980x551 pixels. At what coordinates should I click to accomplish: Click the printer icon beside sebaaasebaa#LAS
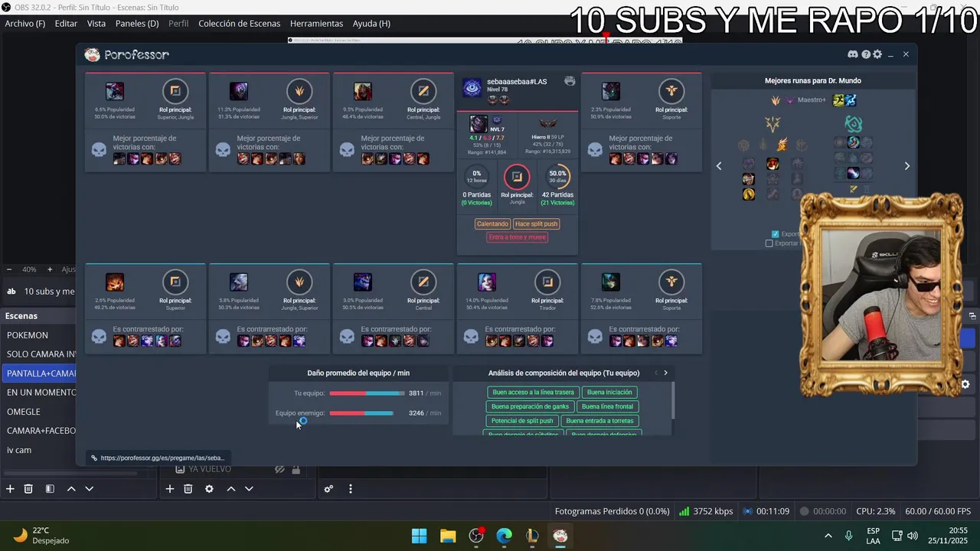click(x=570, y=81)
